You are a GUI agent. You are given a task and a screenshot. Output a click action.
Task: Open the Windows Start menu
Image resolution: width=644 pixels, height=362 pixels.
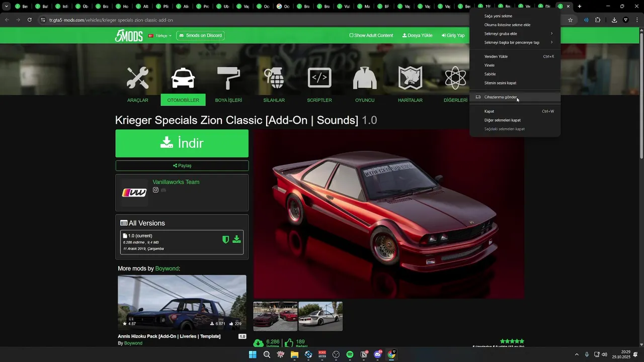(253, 354)
